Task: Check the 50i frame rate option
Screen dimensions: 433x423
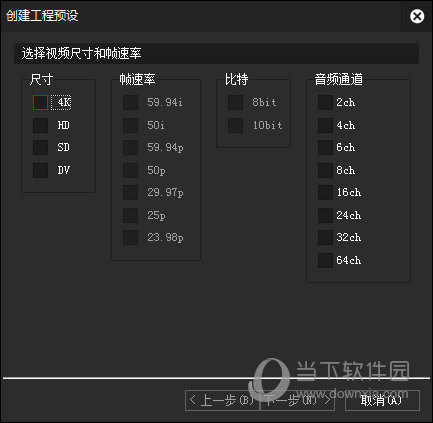Action: tap(130, 125)
